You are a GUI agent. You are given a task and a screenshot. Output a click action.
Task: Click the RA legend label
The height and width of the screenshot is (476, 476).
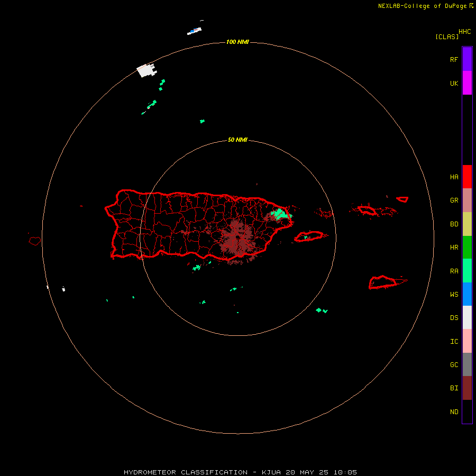tap(454, 271)
